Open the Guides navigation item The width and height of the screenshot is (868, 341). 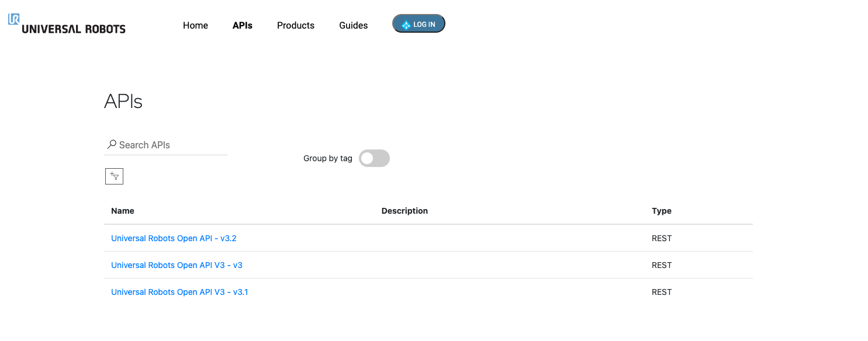pos(353,25)
